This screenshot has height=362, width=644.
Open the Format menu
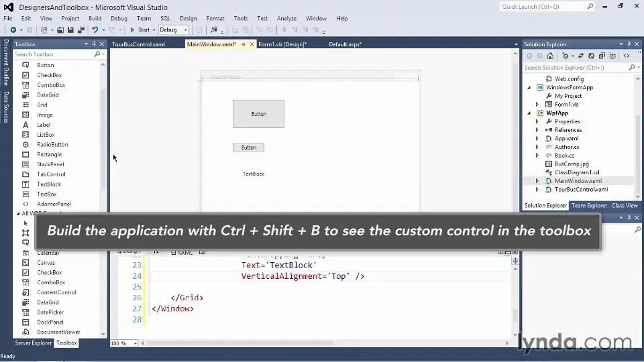(x=215, y=19)
